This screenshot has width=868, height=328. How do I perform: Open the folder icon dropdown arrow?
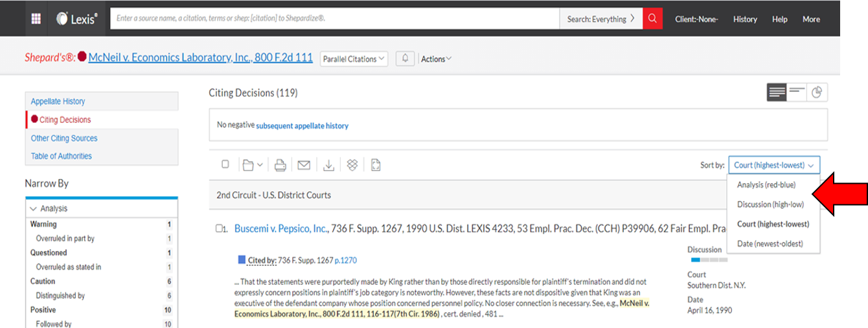pyautogui.click(x=260, y=165)
